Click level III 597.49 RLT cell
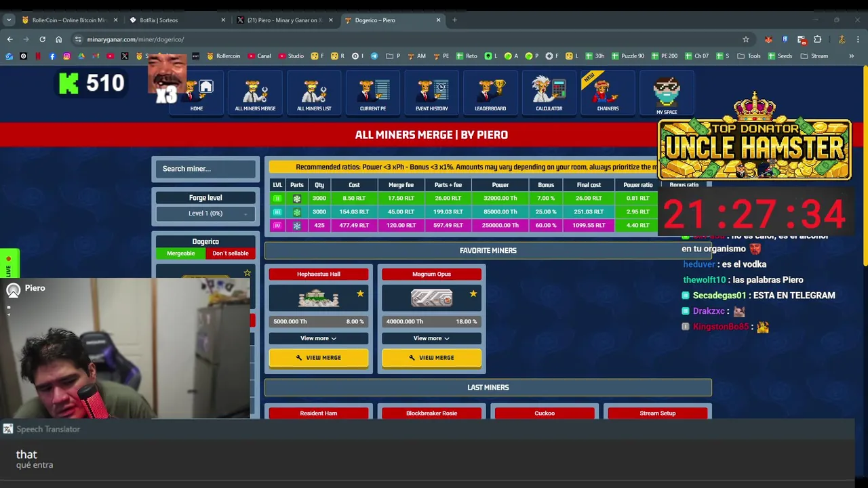868x488 pixels. [448, 226]
